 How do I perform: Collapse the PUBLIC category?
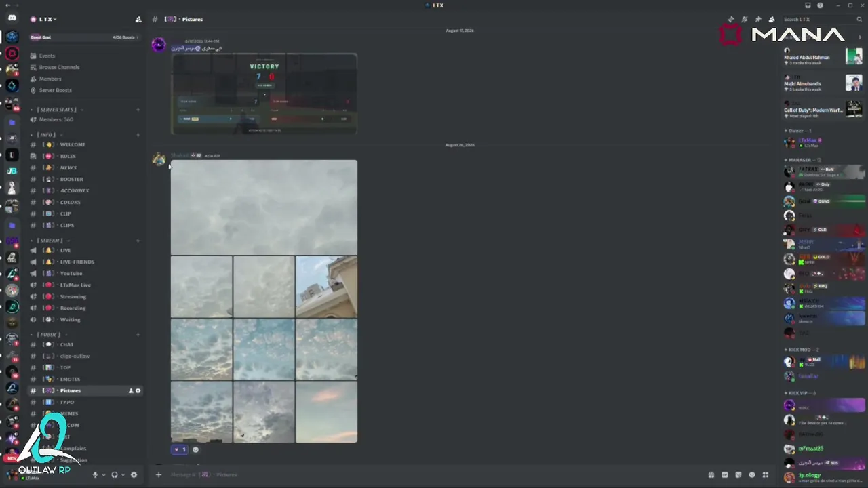click(49, 334)
